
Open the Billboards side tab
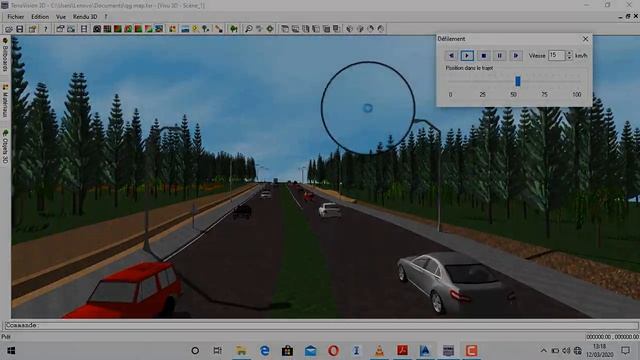[x=5, y=54]
